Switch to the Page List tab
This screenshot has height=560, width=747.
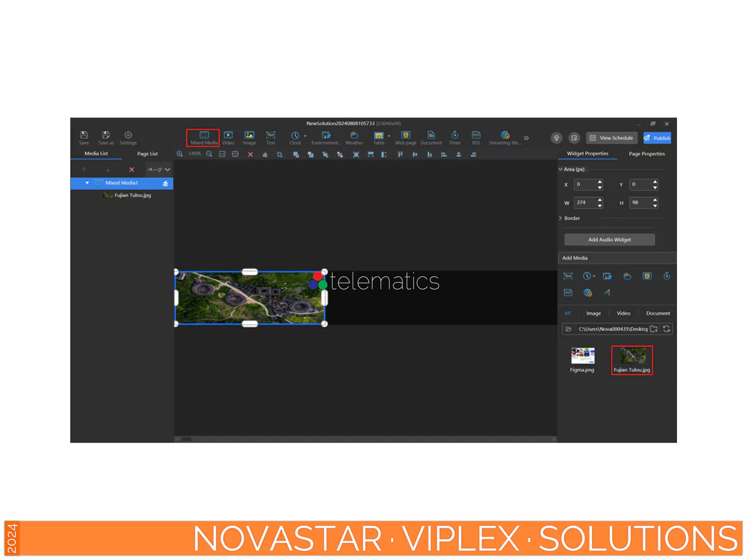pos(147,154)
